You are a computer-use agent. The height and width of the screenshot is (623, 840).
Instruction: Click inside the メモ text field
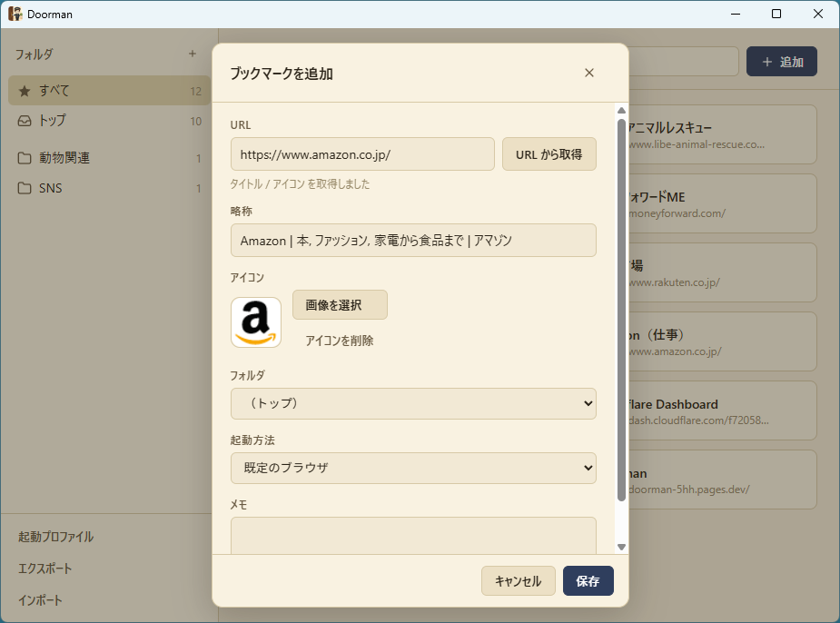413,536
